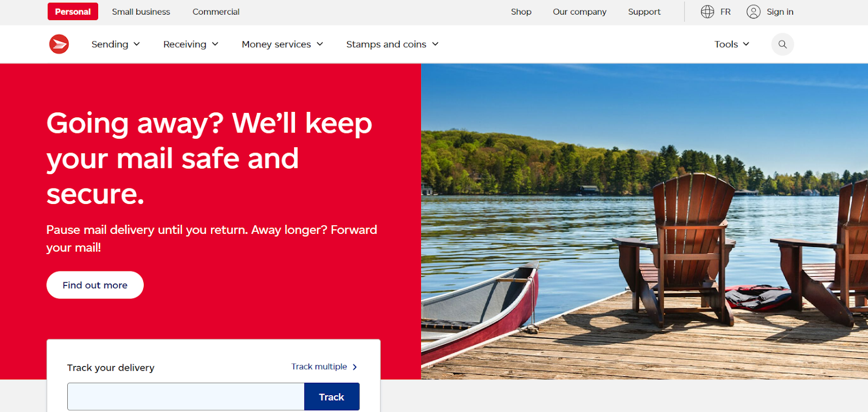Focus the tracking number input field
This screenshot has height=412, width=868.
tap(186, 397)
